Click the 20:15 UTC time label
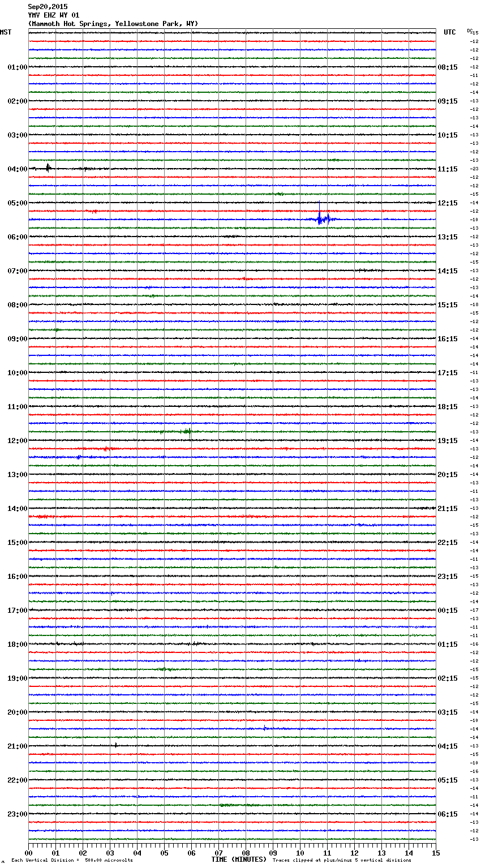This screenshot has height=868, width=481. click(x=448, y=475)
